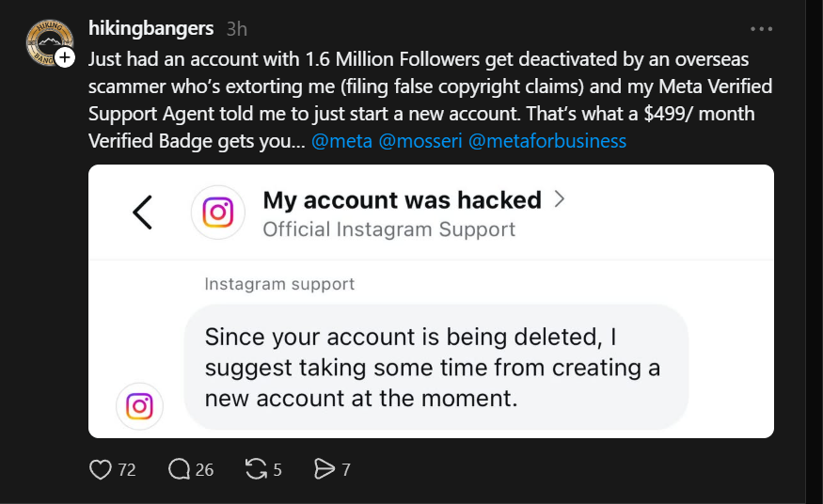Click the reply count 26
Image resolution: width=823 pixels, height=504 pixels.
pyautogui.click(x=205, y=470)
